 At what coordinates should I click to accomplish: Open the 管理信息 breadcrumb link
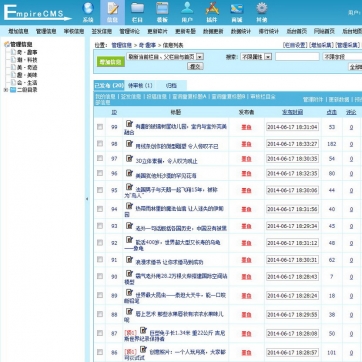coord(122,45)
